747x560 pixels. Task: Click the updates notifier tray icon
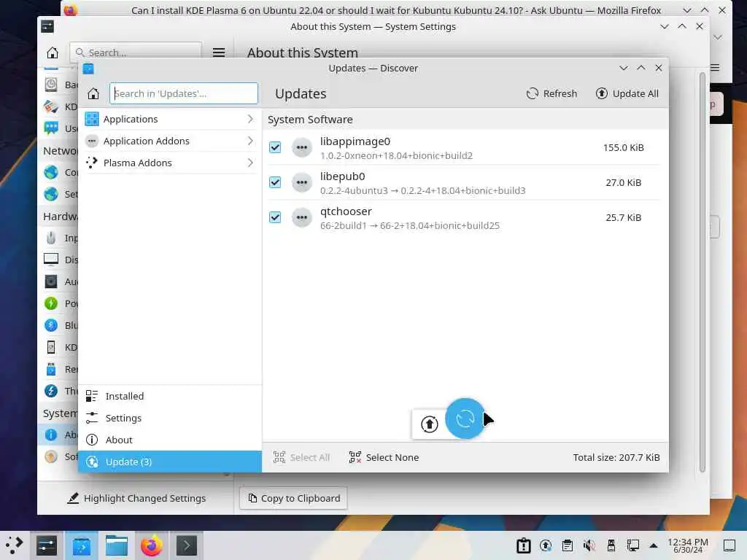[x=546, y=545]
